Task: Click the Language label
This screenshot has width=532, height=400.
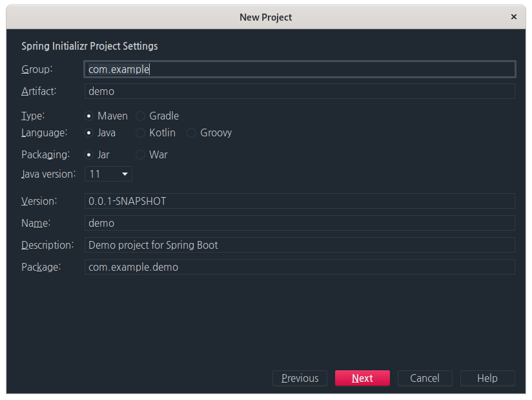Action: 44,132
